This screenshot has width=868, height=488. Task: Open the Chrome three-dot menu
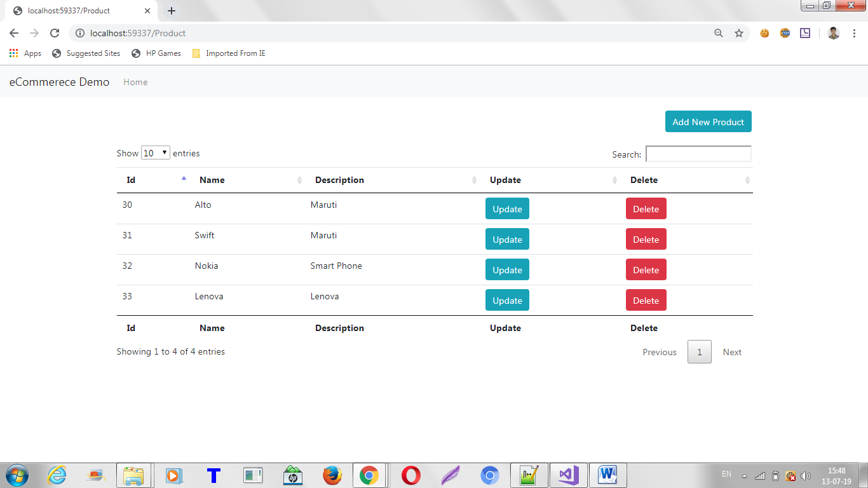pos(855,33)
